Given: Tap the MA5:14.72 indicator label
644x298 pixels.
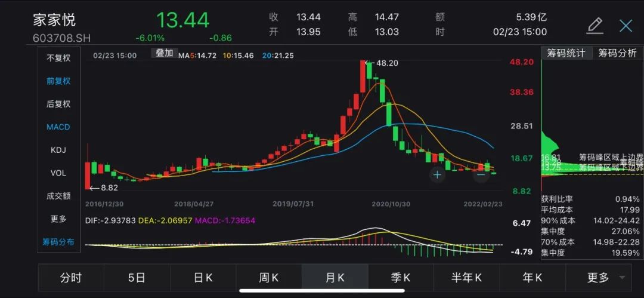Looking at the screenshot, I should 197,56.
